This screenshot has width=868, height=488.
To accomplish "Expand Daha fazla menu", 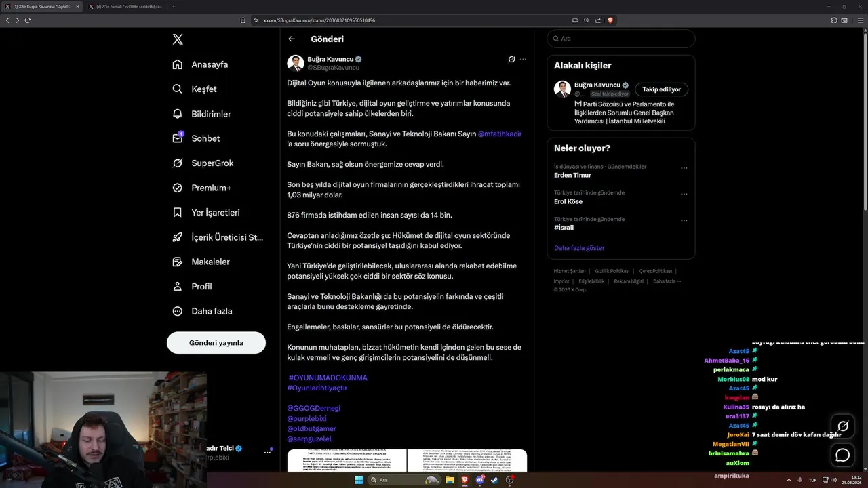I will click(202, 311).
